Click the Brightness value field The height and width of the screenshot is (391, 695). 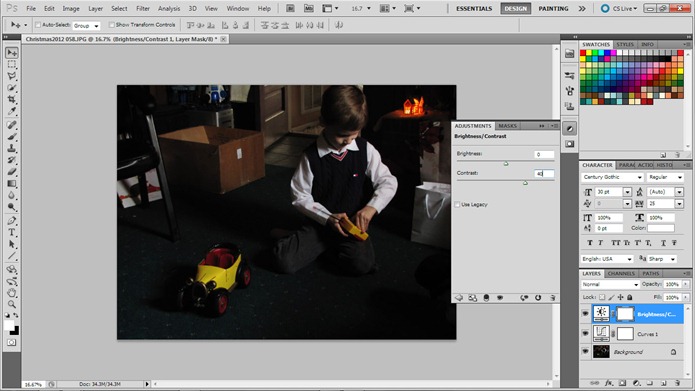click(544, 154)
